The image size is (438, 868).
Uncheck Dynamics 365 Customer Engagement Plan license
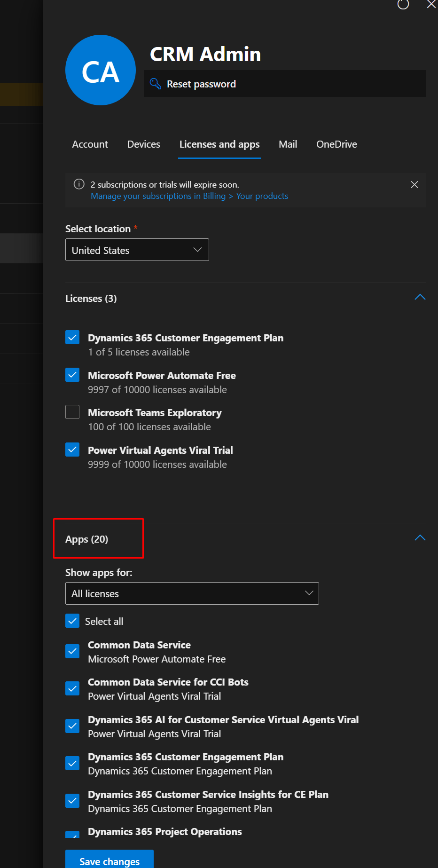72,338
